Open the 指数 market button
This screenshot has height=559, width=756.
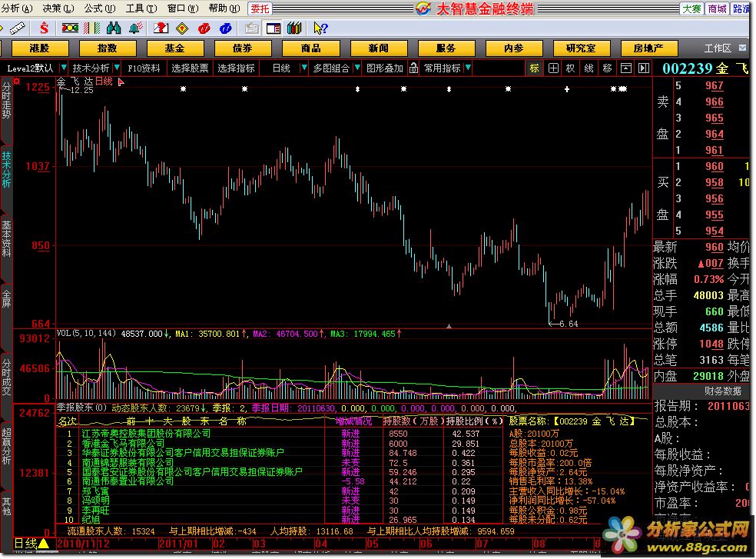(107, 48)
